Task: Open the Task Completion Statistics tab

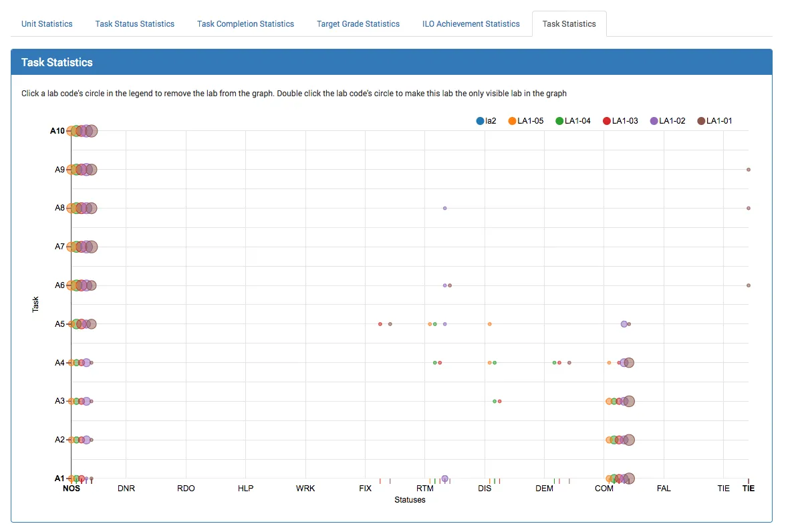Action: [245, 24]
